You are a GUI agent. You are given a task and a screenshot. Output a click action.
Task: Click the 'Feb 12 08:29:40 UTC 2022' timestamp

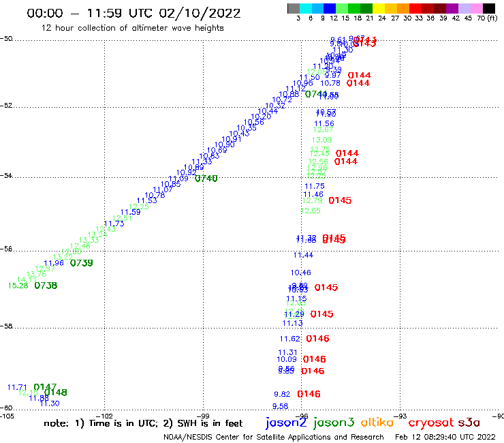(x=445, y=437)
